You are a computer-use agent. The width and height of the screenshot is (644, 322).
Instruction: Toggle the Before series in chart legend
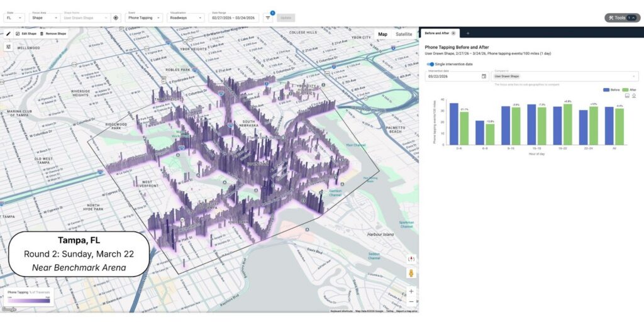click(x=609, y=90)
